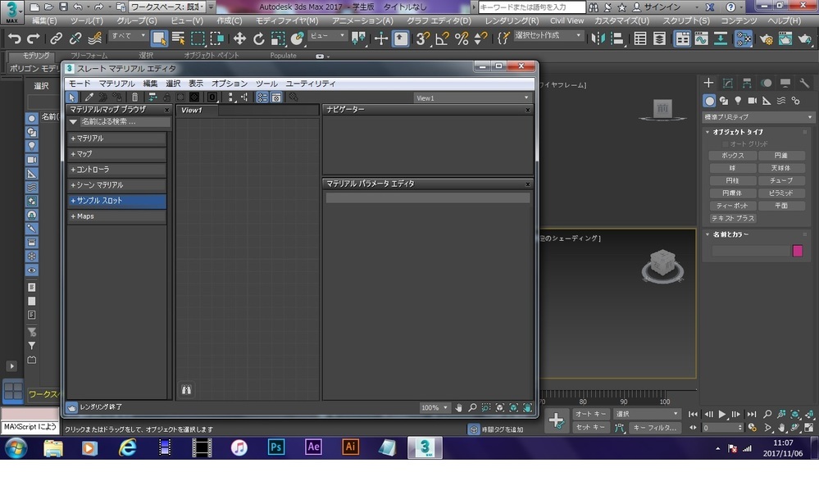Select the Rotate transform tool

259,39
